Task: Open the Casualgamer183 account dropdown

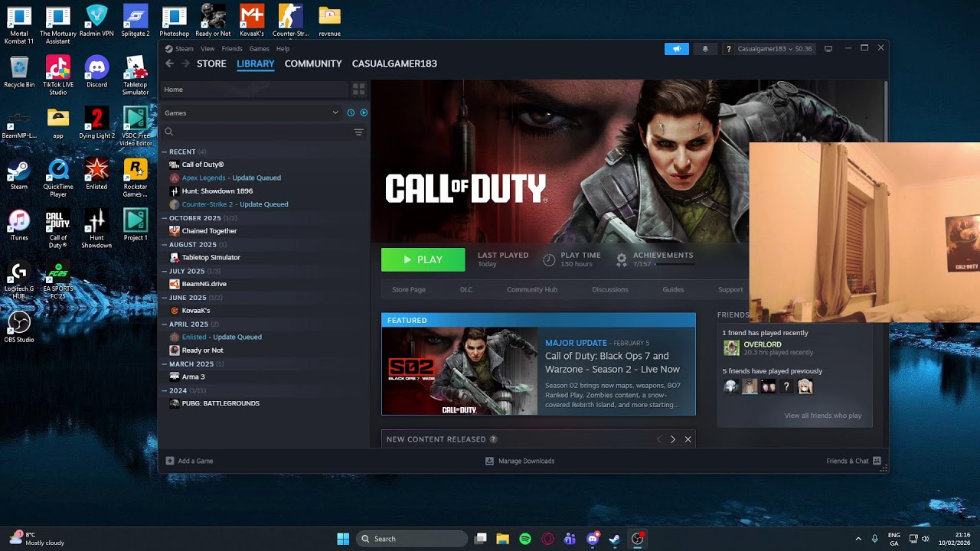Action: (x=769, y=49)
